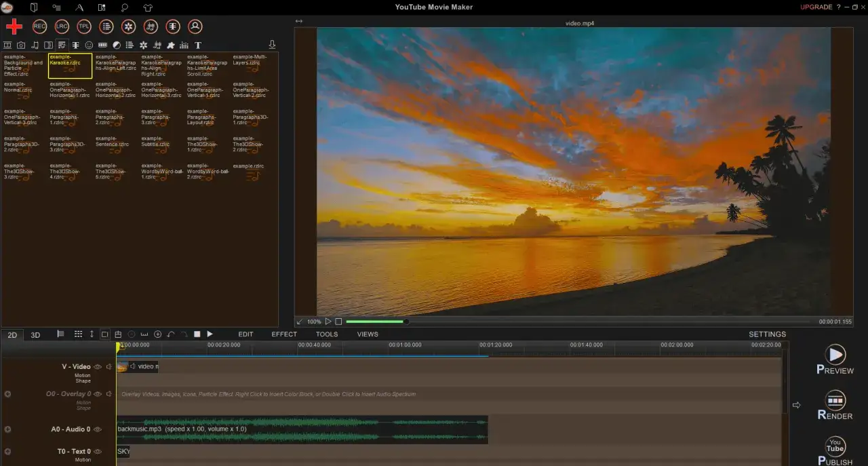Select the smiley emoticon icon
Viewport: 868px width, 466px height.
click(90, 45)
